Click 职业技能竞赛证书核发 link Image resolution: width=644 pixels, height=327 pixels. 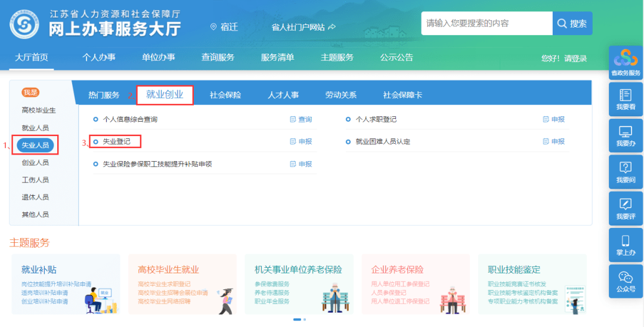pyautogui.click(x=517, y=284)
